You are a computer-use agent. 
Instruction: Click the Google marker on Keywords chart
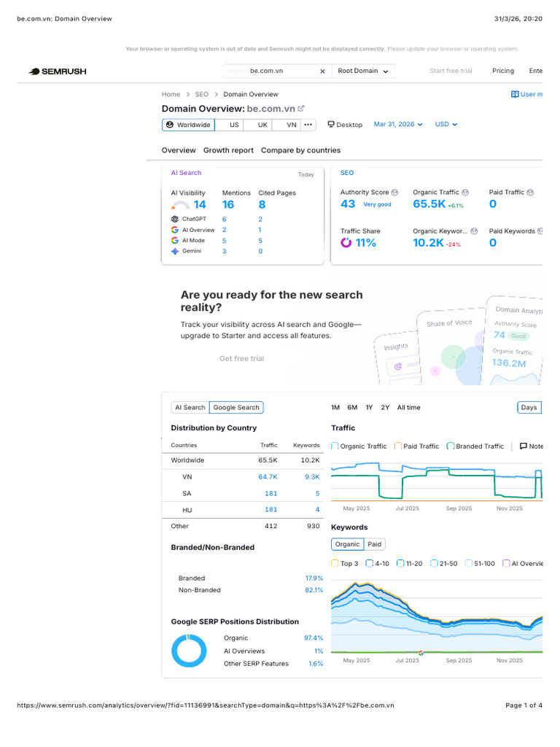tap(421, 653)
